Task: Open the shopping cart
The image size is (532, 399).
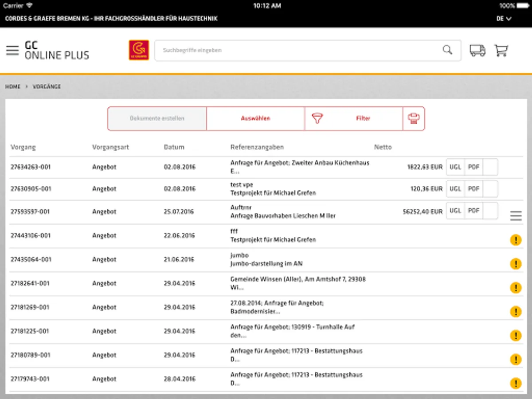Action: 501,50
